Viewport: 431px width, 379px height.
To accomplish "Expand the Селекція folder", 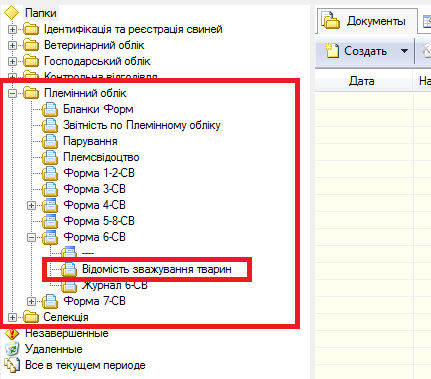I will 12,317.
